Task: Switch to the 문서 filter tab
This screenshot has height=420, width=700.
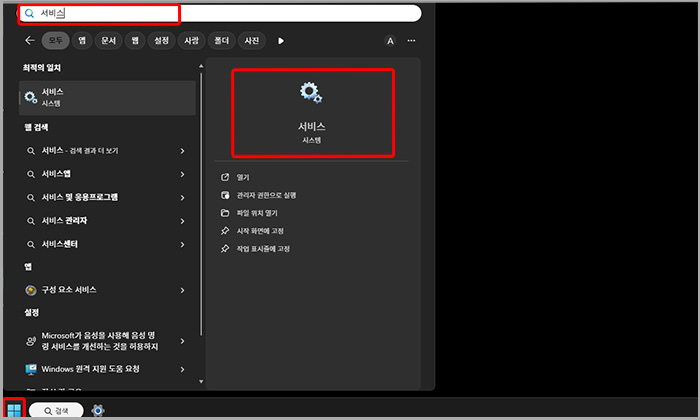Action: (x=108, y=41)
